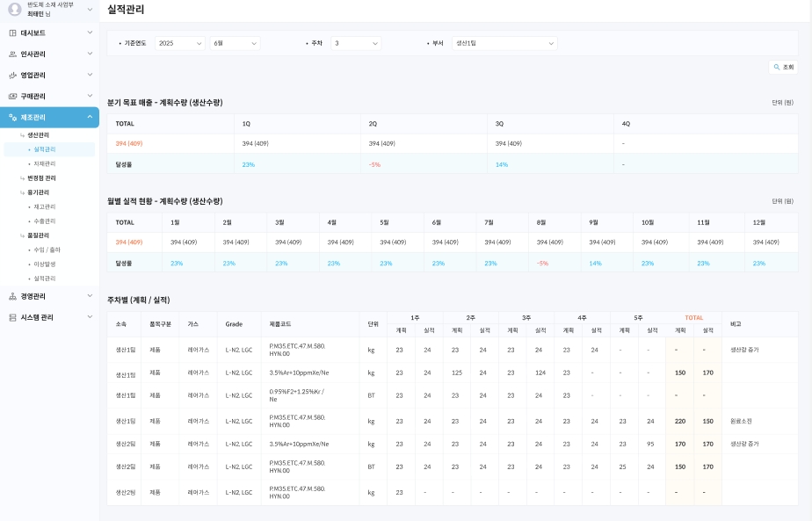Go to 이상발생 under 품질관리
The width and height of the screenshot is (812, 521).
pos(44,264)
